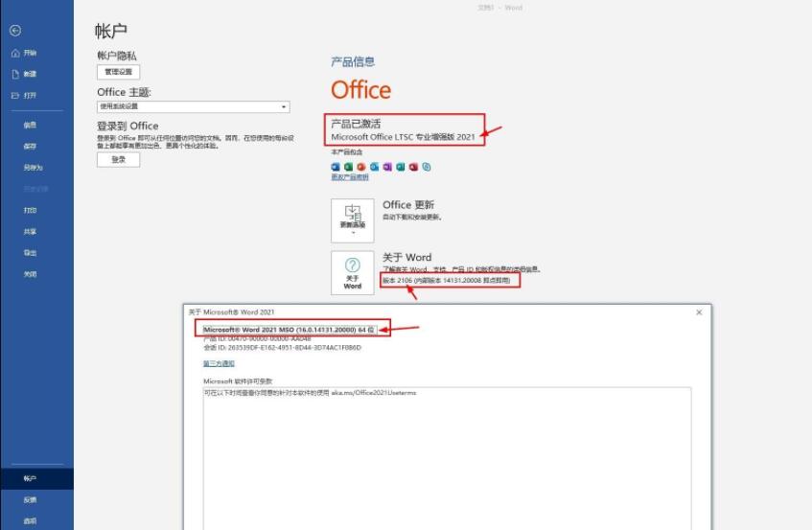
Task: Select 新建 (New) in the backstage sidebar
Action: click(24, 74)
